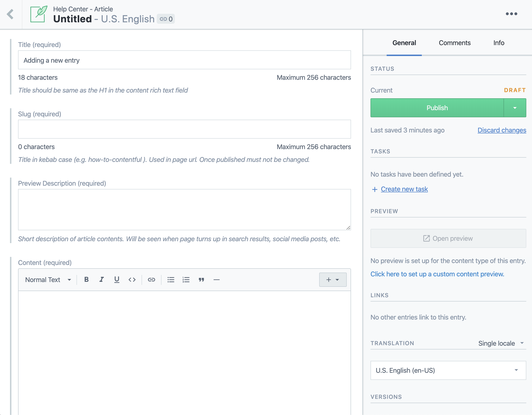
Task: Apply underline formatting
Action: [117, 280]
